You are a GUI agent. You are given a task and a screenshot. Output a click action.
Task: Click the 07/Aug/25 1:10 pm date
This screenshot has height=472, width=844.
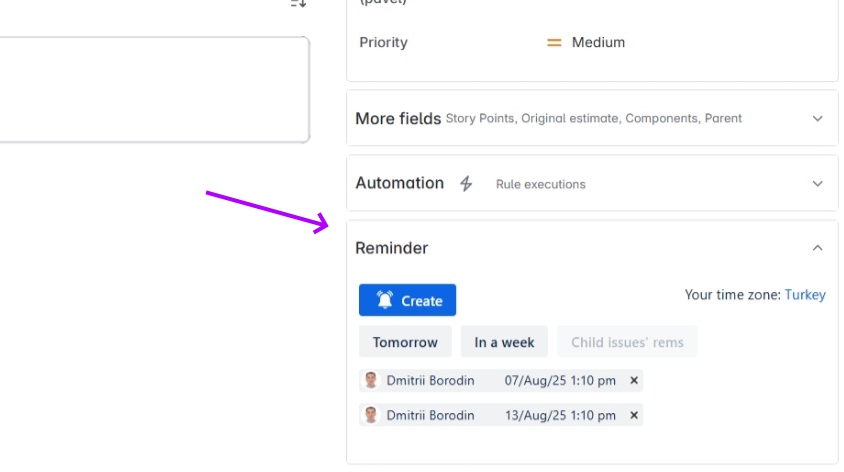tap(560, 380)
